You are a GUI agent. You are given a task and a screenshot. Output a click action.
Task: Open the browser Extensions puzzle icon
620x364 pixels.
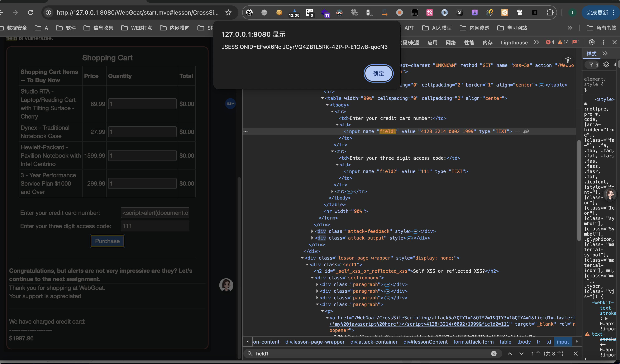(x=550, y=13)
